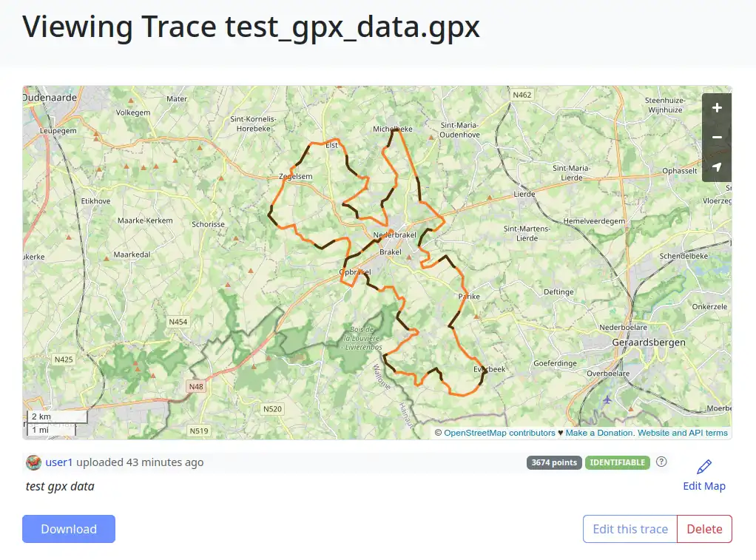Download the GPX trace file
Image resolution: width=756 pixels, height=560 pixels.
click(x=69, y=529)
